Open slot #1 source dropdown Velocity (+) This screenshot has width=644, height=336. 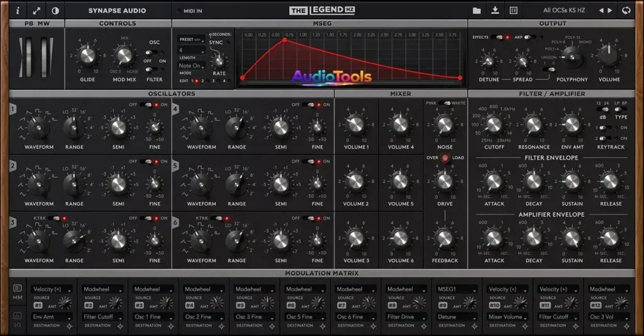[x=52, y=289]
